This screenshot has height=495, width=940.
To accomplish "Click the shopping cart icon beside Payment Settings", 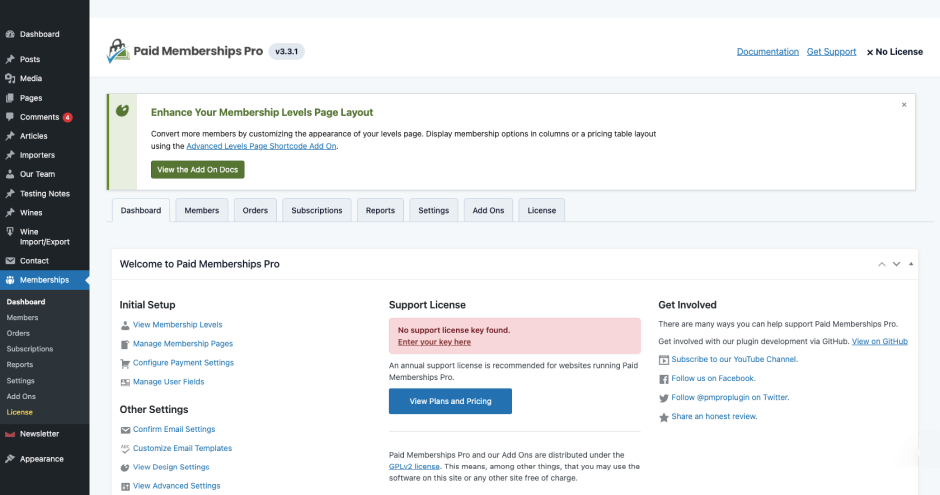I will point(125,363).
